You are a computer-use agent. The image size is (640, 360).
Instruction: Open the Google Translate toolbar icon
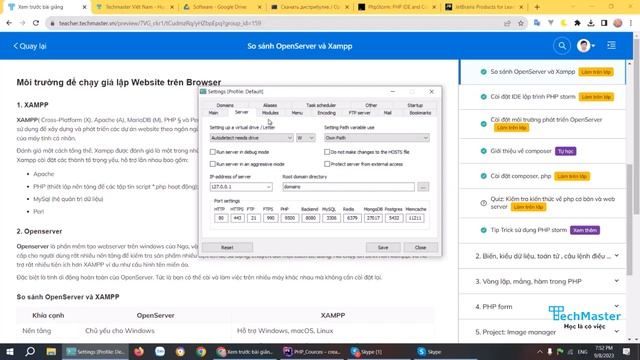537,23
